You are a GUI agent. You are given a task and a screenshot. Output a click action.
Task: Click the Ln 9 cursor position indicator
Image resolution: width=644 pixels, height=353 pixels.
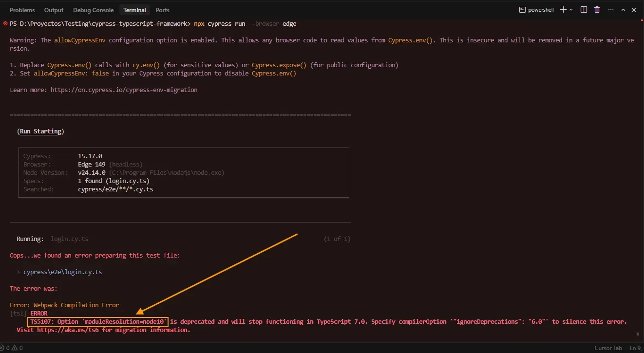point(635,348)
